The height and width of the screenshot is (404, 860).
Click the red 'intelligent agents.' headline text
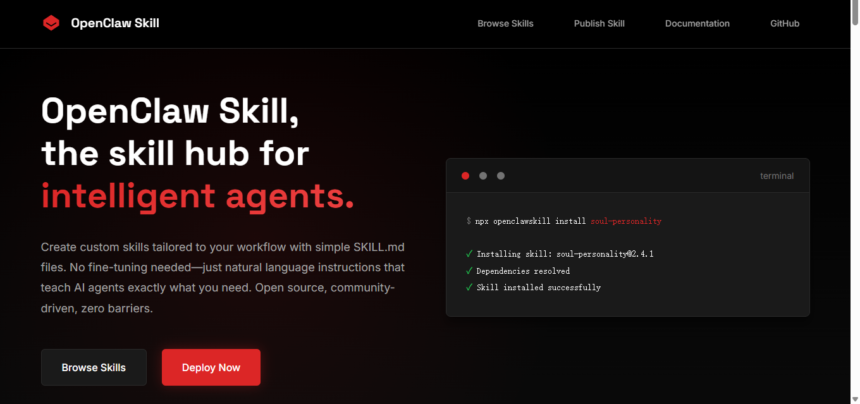(197, 195)
